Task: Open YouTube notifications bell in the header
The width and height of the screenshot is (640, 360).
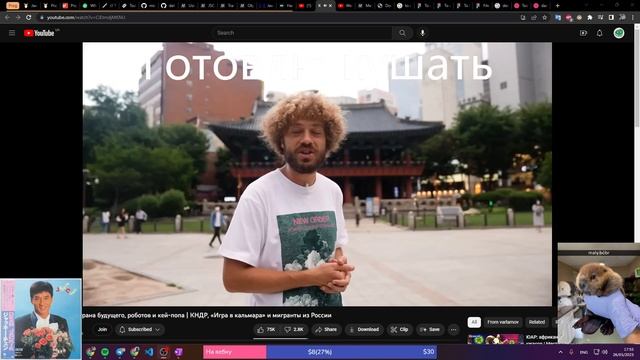Action: click(x=599, y=33)
